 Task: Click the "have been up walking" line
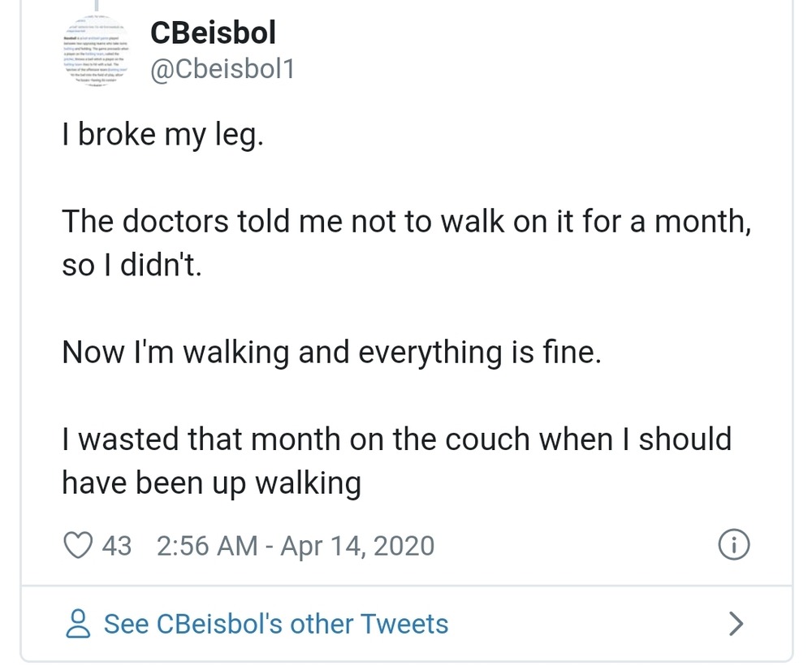click(211, 483)
